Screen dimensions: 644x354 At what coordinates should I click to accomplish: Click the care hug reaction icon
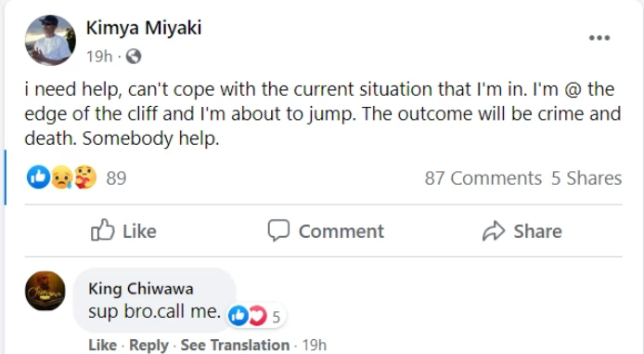pyautogui.click(x=85, y=177)
